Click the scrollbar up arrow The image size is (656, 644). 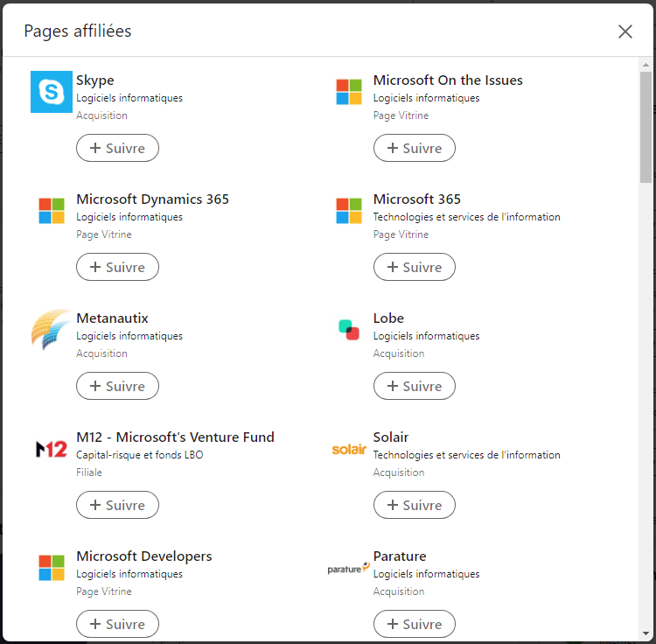coord(646,65)
